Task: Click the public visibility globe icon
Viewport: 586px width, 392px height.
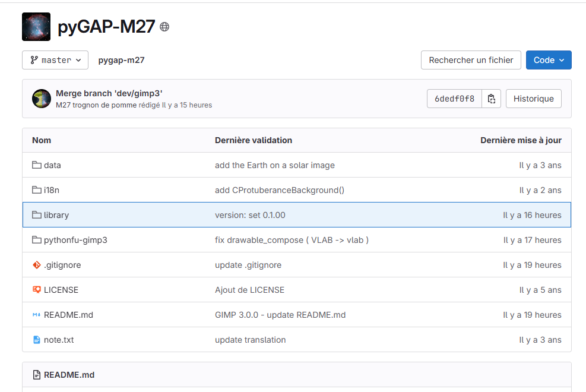Action: (164, 27)
